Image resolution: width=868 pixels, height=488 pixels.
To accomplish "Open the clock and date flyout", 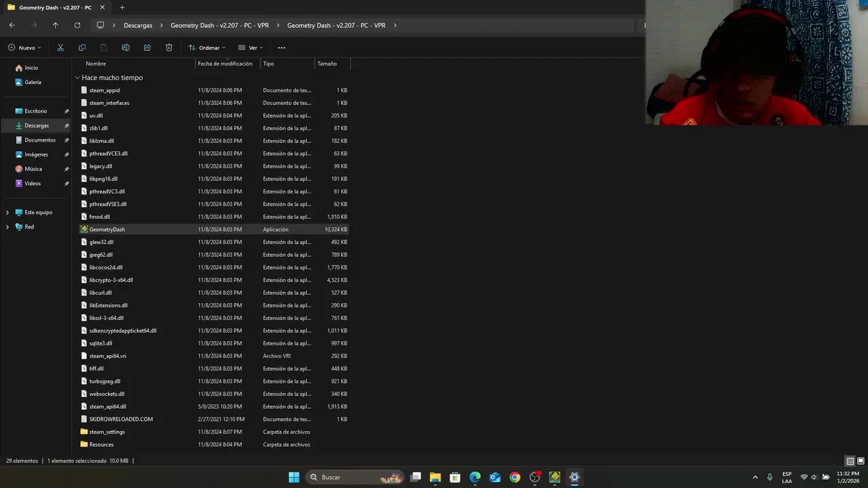I will 847,477.
